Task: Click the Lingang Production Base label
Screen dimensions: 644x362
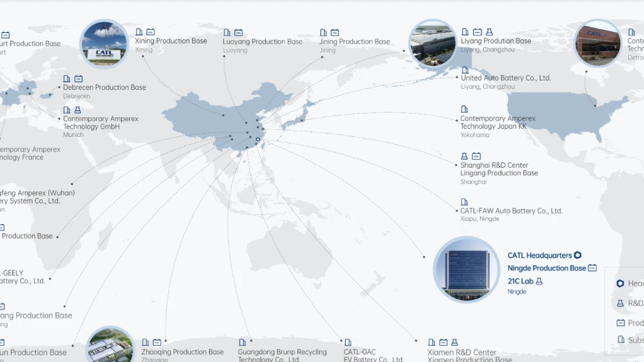Action: coord(499,173)
